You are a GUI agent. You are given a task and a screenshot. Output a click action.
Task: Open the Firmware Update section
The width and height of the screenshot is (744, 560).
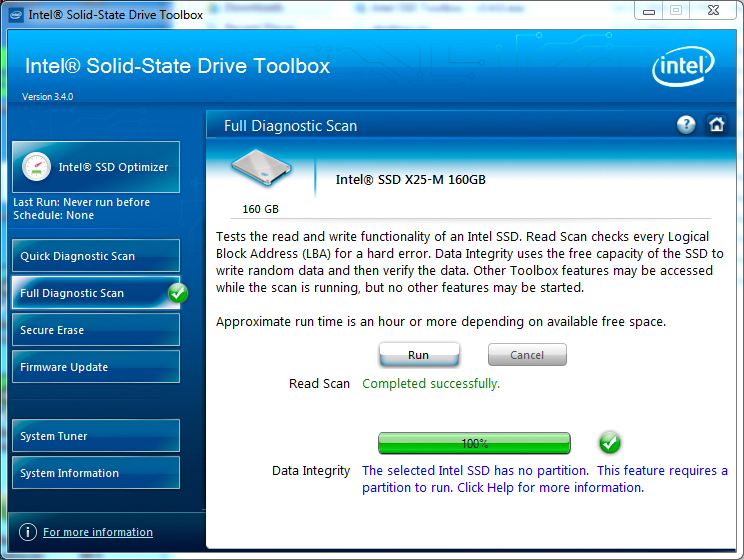coord(96,367)
